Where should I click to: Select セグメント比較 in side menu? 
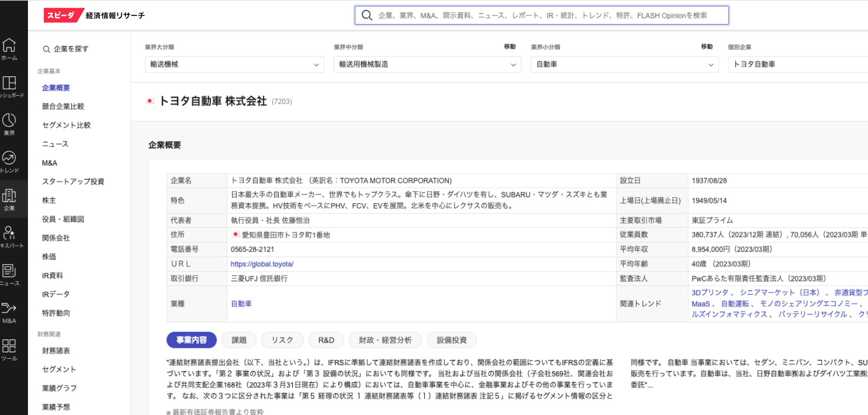coord(67,125)
